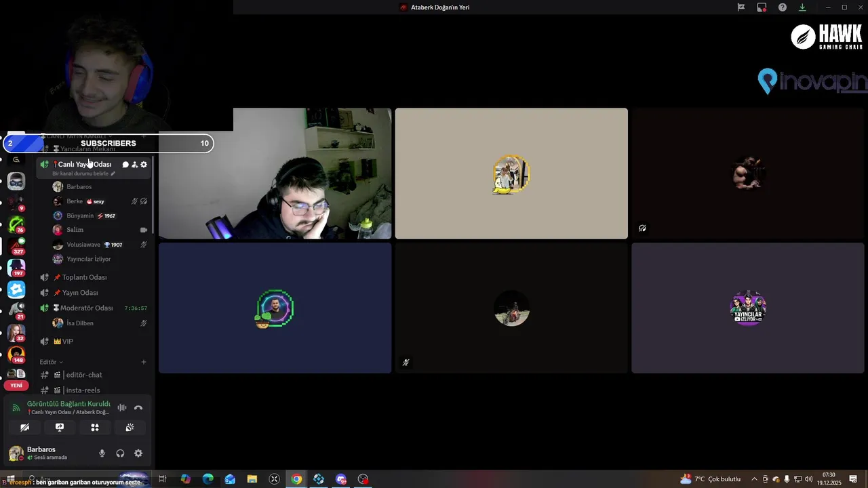Image resolution: width=868 pixels, height=488 pixels.
Task: Open Google Chrome from the taskbar
Action: (x=296, y=479)
